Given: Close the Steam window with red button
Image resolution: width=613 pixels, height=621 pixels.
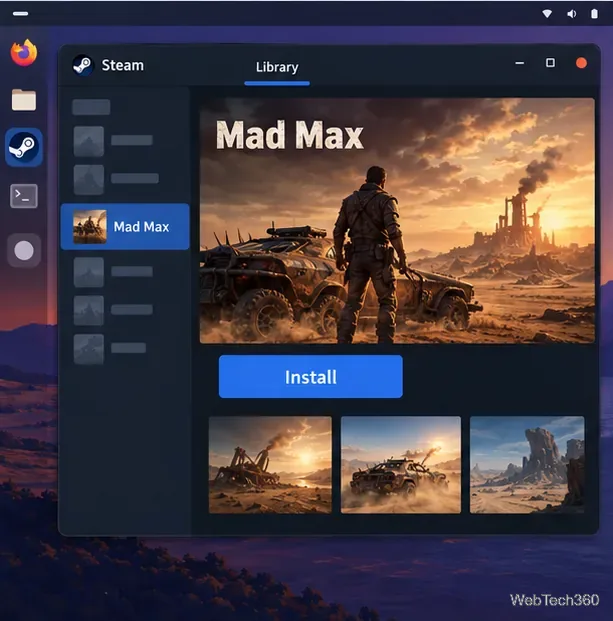Looking at the screenshot, I should click(x=581, y=63).
